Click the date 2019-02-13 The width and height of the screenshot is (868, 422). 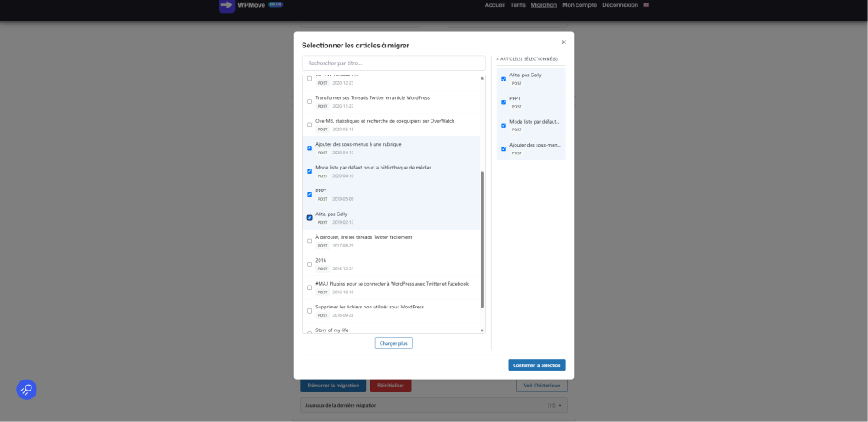[x=342, y=222]
